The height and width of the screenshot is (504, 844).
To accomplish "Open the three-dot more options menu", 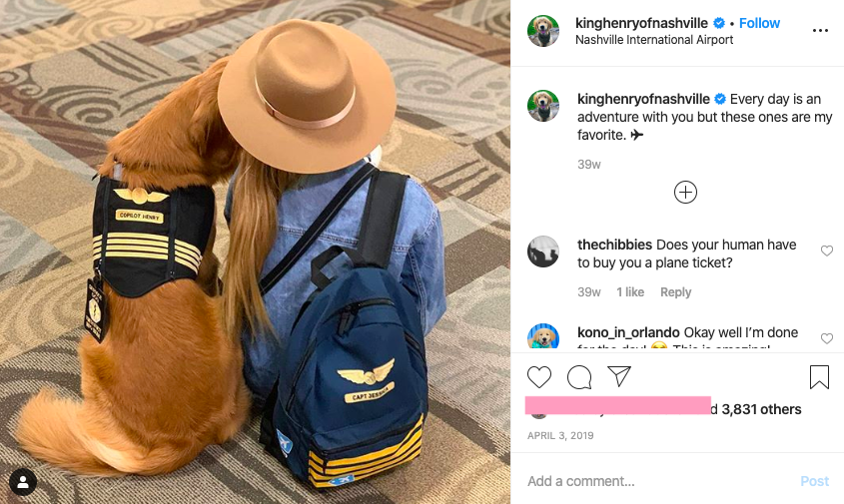I will pyautogui.click(x=820, y=30).
